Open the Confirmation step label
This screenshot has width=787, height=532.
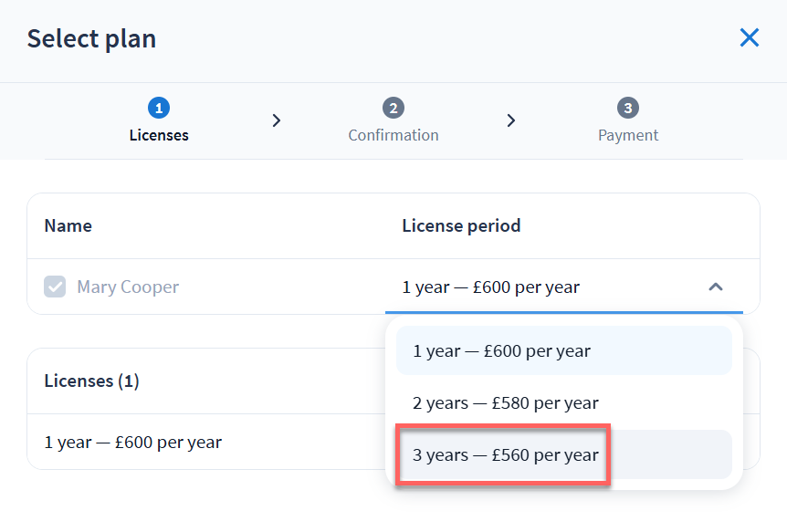[x=393, y=135]
